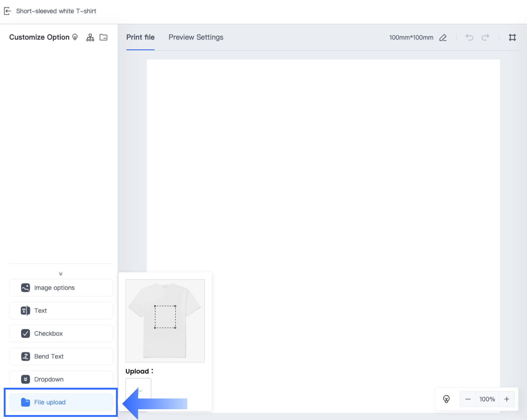Undo the last action
527x420 pixels.
tap(469, 38)
